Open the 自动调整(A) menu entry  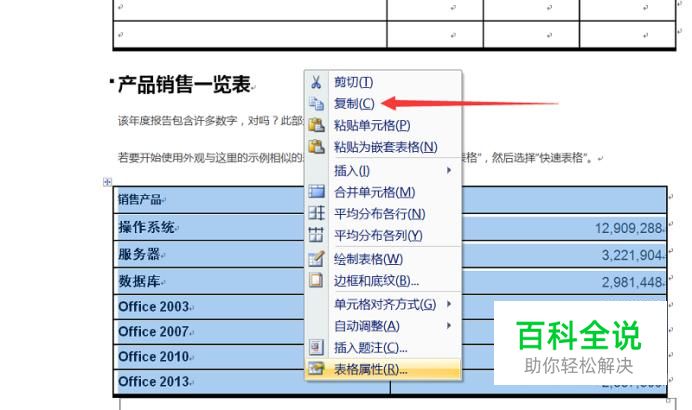click(383, 326)
